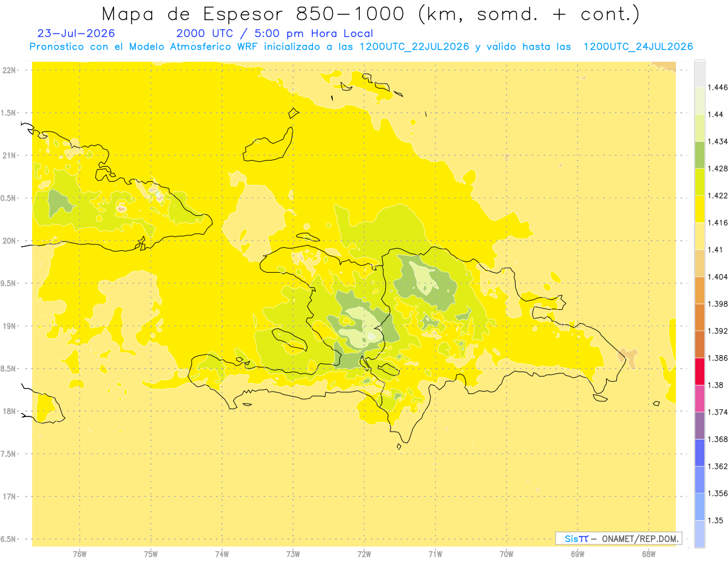Click the 'SisTT - ONAMET/REP.DOM.' credit box
The width and height of the screenshot is (728, 562).
(x=619, y=538)
